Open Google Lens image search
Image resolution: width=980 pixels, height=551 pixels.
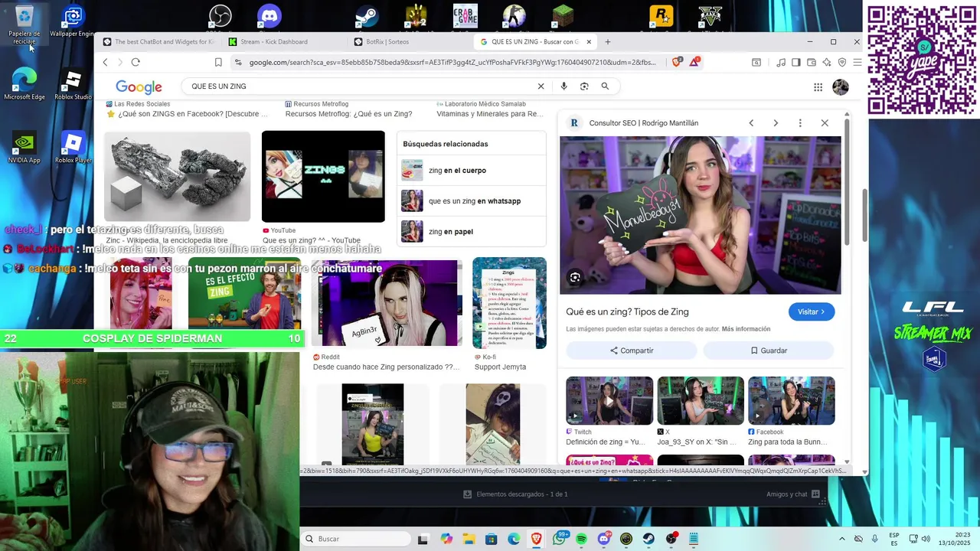coord(584,86)
